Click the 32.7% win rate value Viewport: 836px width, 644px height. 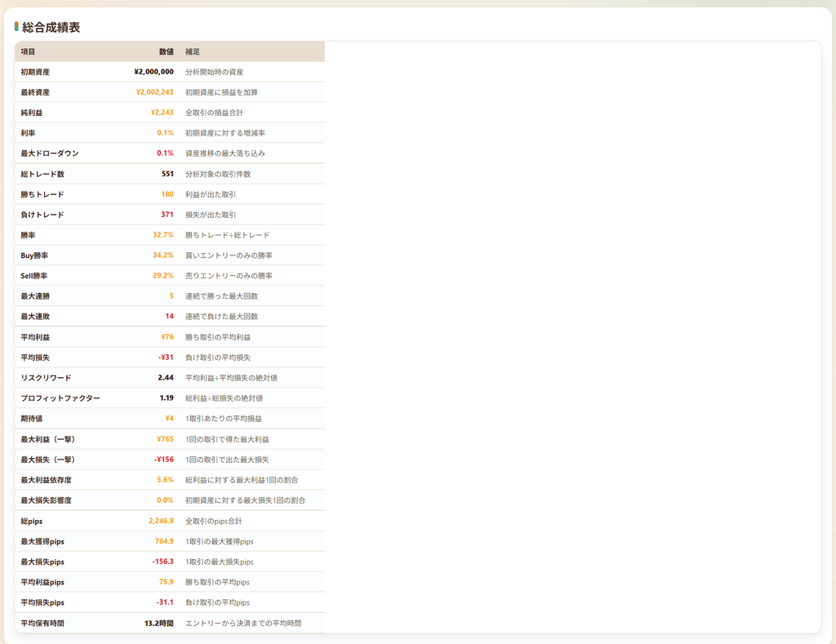pos(163,234)
